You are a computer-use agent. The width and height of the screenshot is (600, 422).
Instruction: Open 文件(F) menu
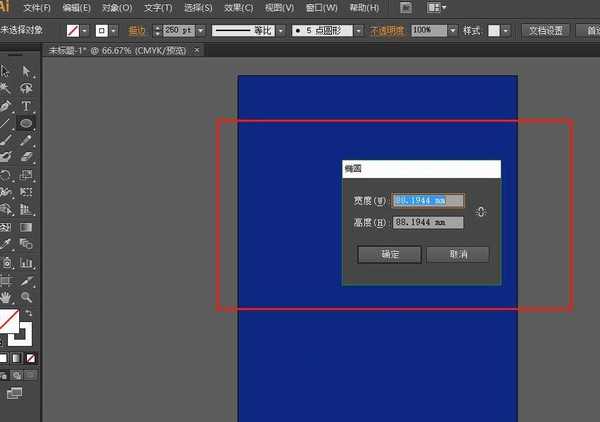pyautogui.click(x=37, y=8)
